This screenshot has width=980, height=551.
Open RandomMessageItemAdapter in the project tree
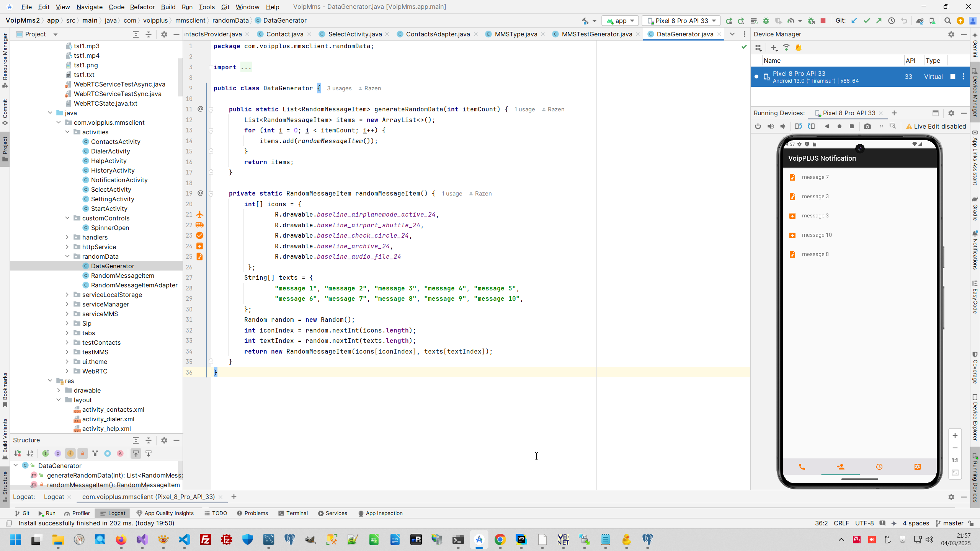pyautogui.click(x=134, y=285)
